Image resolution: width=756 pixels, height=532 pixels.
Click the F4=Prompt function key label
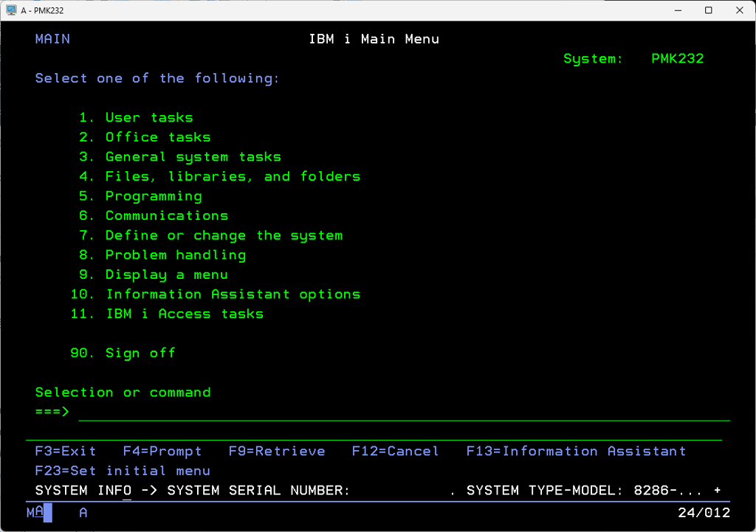pyautogui.click(x=162, y=451)
